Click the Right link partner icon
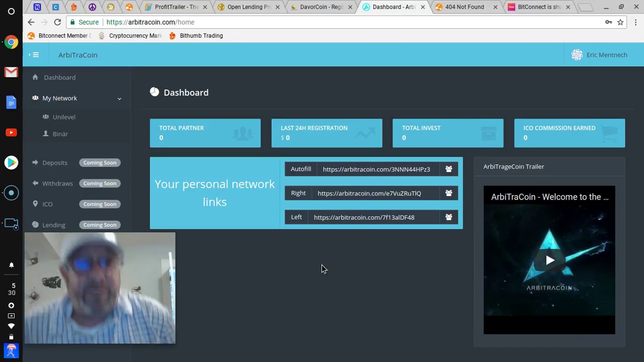This screenshot has width=644, height=362. click(x=449, y=193)
